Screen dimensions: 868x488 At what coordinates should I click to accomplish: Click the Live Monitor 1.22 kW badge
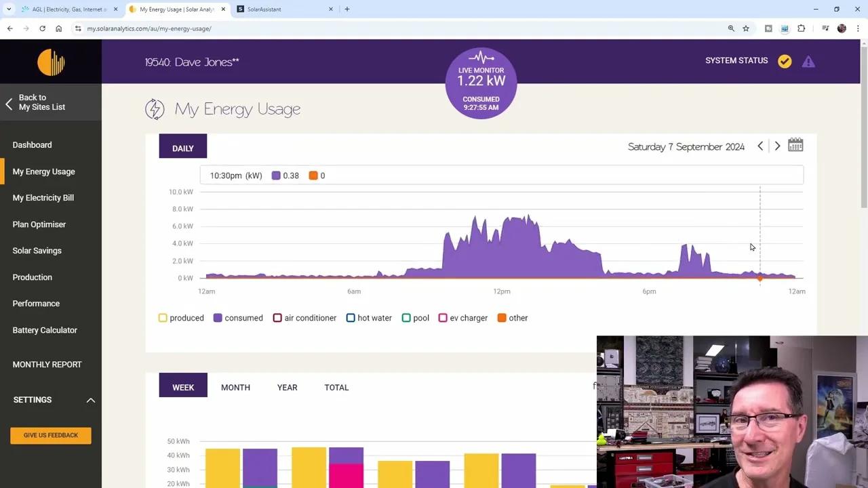tap(481, 82)
